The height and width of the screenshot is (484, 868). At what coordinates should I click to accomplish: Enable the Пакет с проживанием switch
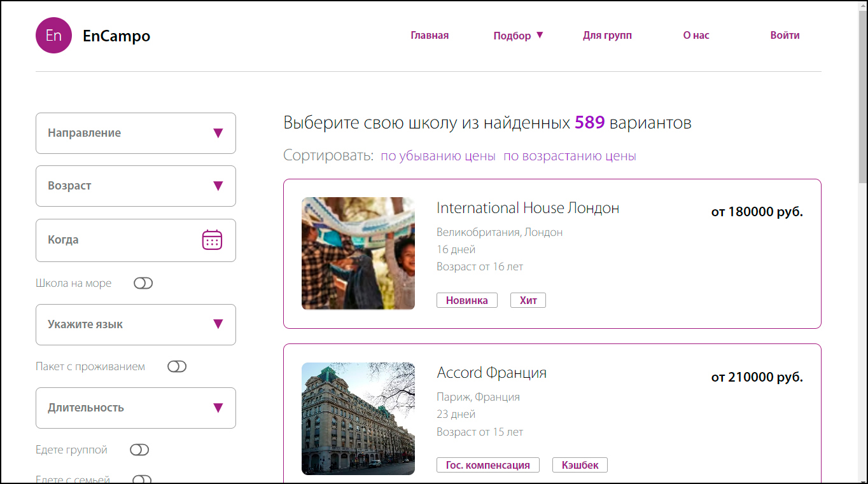(x=177, y=367)
